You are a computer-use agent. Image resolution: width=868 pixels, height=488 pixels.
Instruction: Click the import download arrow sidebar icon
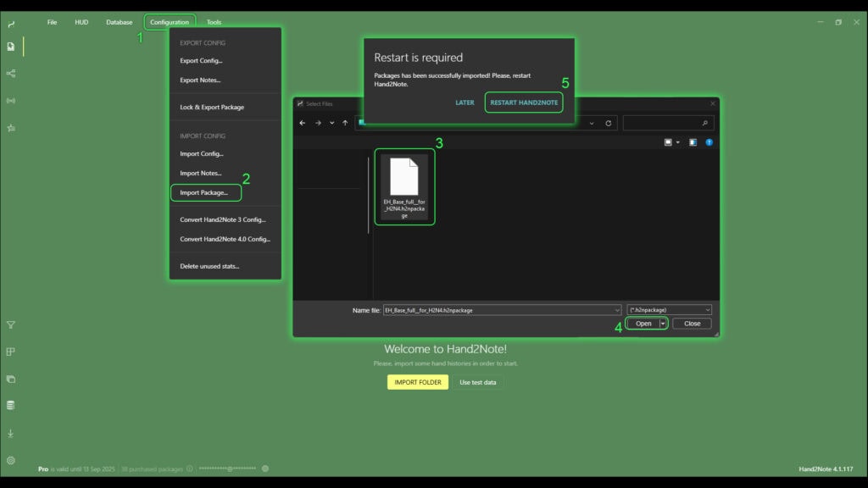point(11,433)
